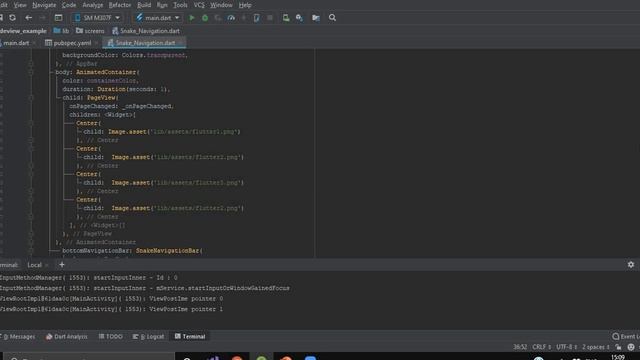
Task: Click the inspection face icon in status bar
Action: (631, 347)
